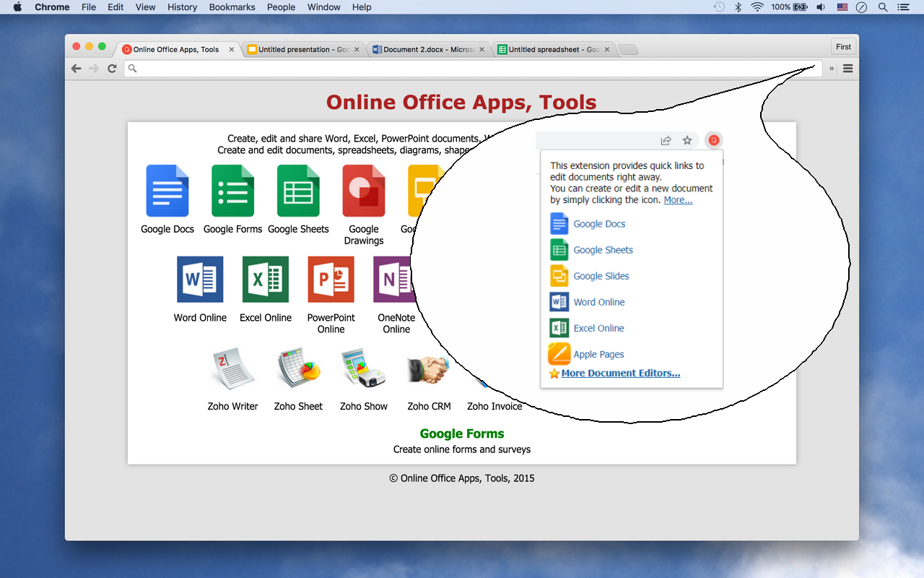924x578 pixels.
Task: Open the Bookmarks menu
Action: pyautogui.click(x=232, y=7)
